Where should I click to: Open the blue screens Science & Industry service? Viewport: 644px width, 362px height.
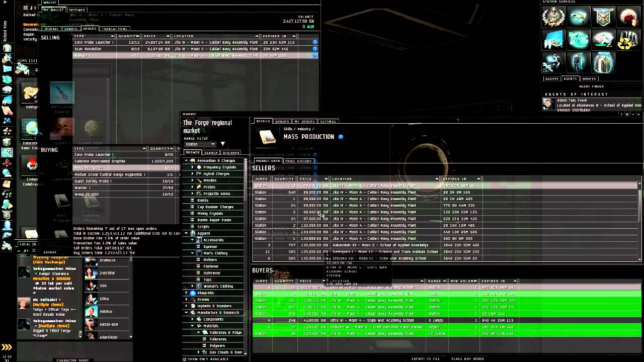coord(553,40)
